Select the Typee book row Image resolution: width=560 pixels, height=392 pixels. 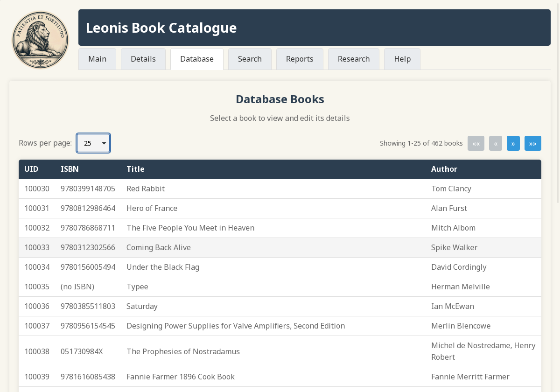click(x=280, y=287)
